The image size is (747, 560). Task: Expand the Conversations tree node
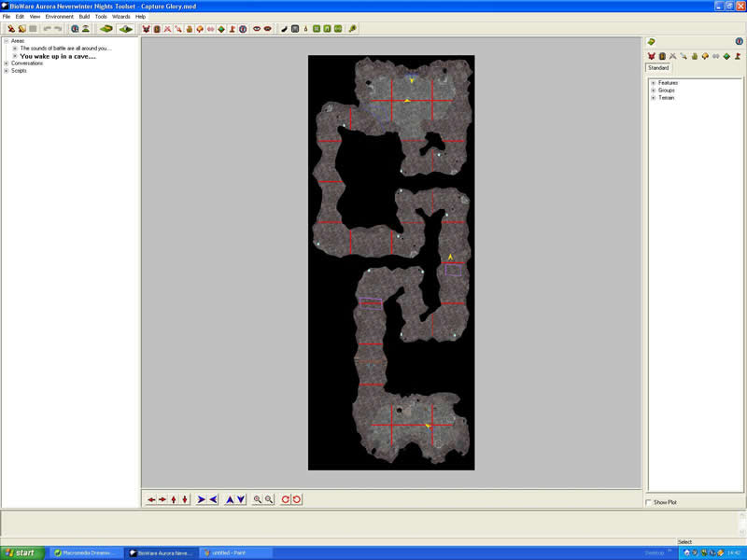pyautogui.click(x=7, y=63)
